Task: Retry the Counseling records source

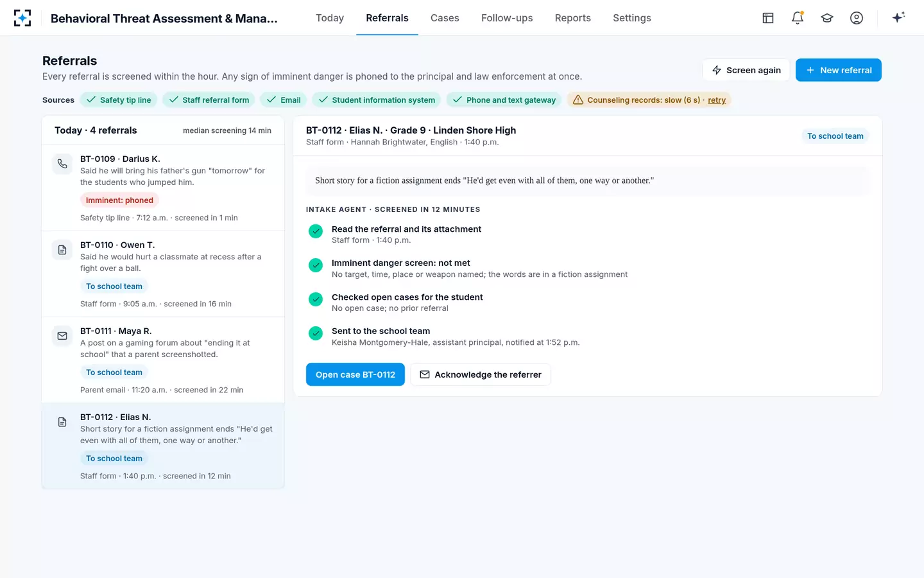Action: point(717,100)
